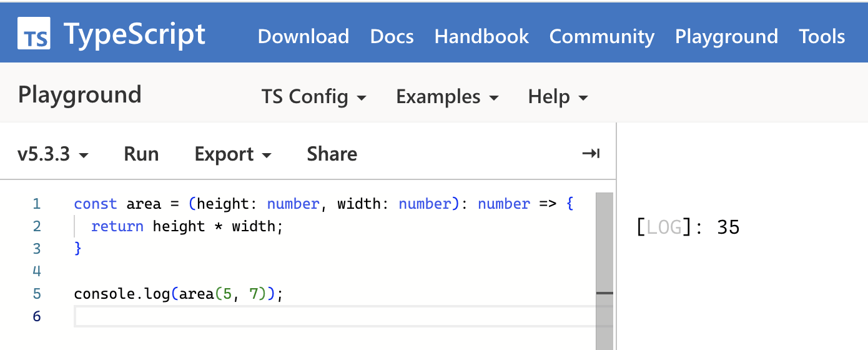868x350 pixels.
Task: Open the Examples dropdown menu
Action: 448,97
